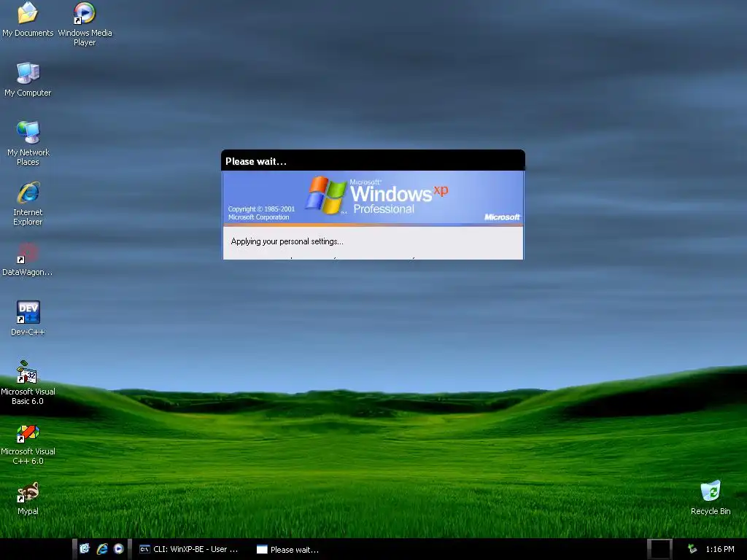Click the network tray icon
The image size is (747, 560).
tap(692, 549)
